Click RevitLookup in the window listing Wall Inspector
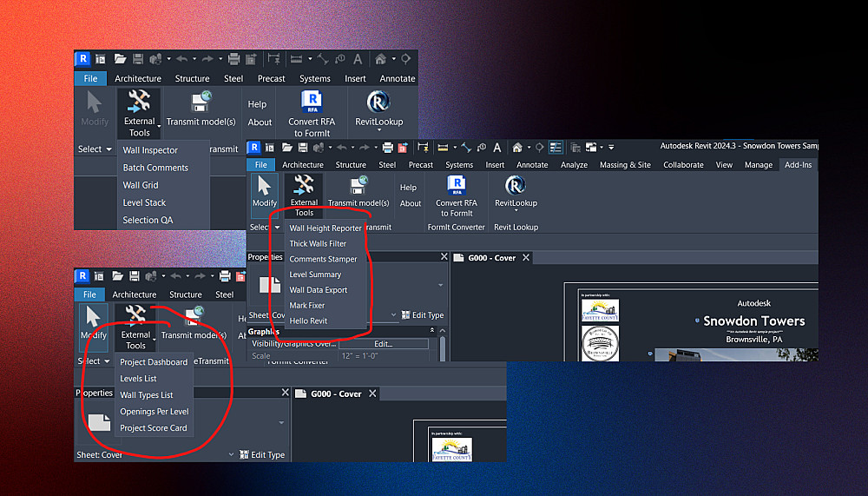Viewport: 868px width, 496px height. pyautogui.click(x=378, y=111)
